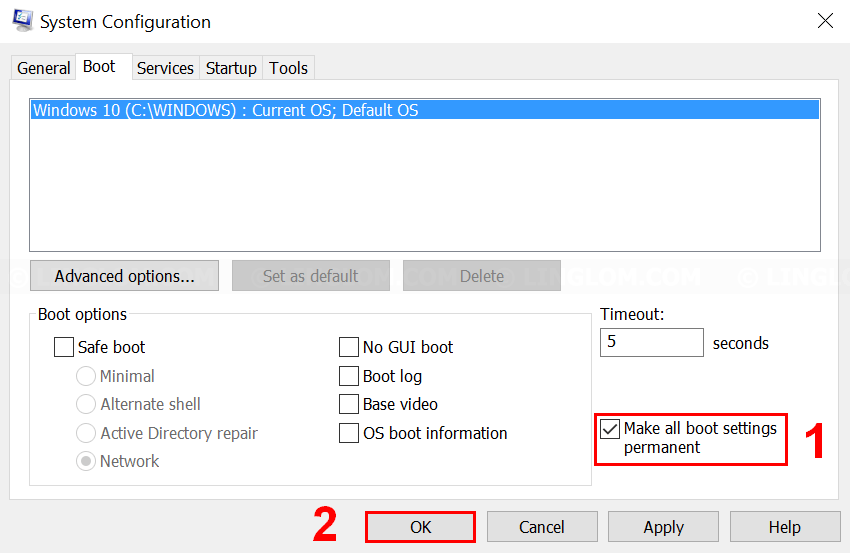850x553 pixels.
Task: Close the System Configuration window
Action: click(825, 21)
